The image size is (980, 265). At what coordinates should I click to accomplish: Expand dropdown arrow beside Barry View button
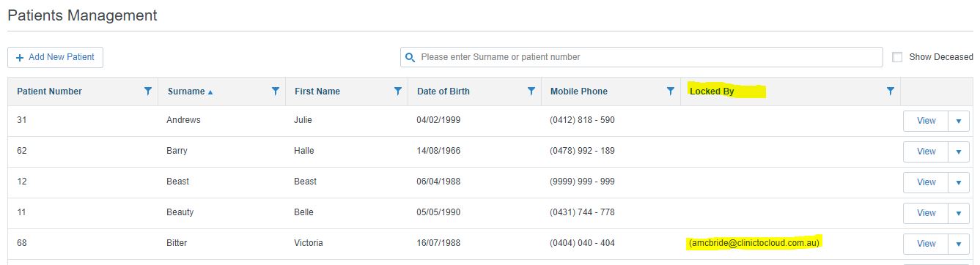959,152
